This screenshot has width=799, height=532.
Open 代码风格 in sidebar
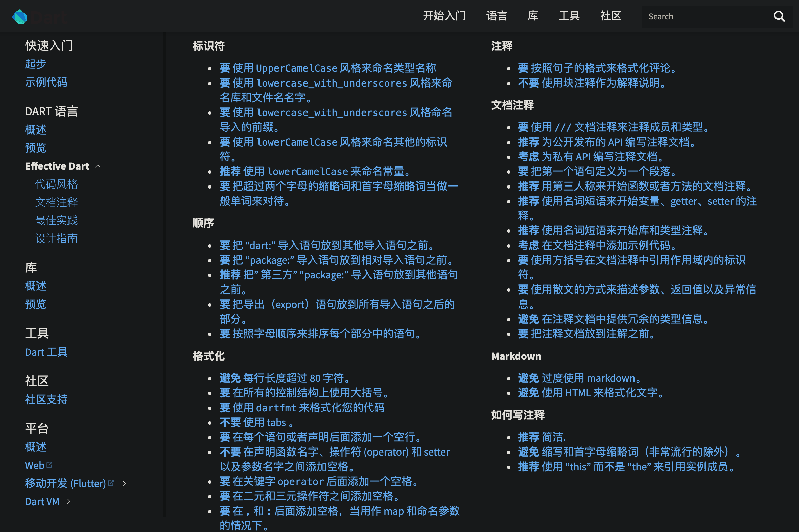point(56,184)
